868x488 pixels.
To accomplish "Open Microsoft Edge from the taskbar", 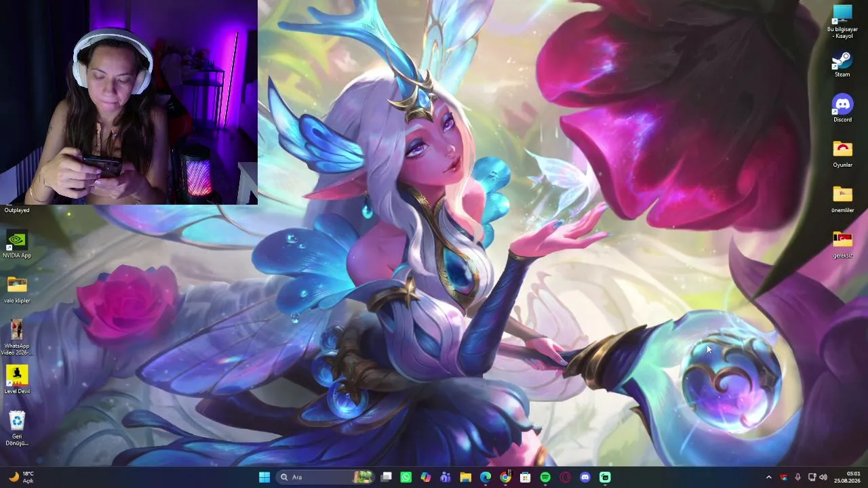I will coord(486,477).
